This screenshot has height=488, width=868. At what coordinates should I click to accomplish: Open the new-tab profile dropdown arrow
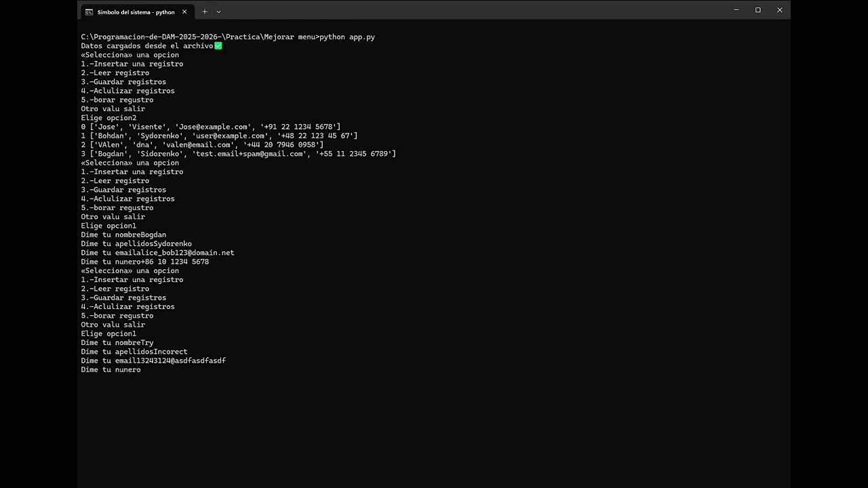click(218, 12)
